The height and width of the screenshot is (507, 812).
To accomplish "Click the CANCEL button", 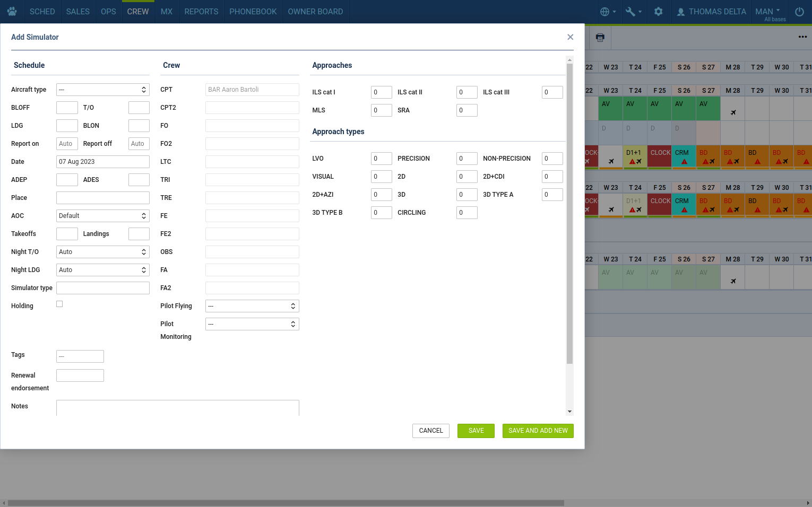I will 430,431.
